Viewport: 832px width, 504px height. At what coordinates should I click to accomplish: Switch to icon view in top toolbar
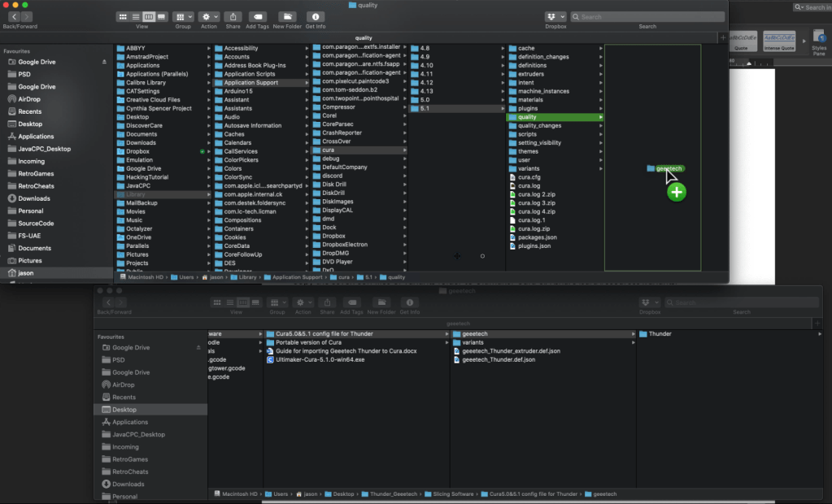[x=123, y=16]
